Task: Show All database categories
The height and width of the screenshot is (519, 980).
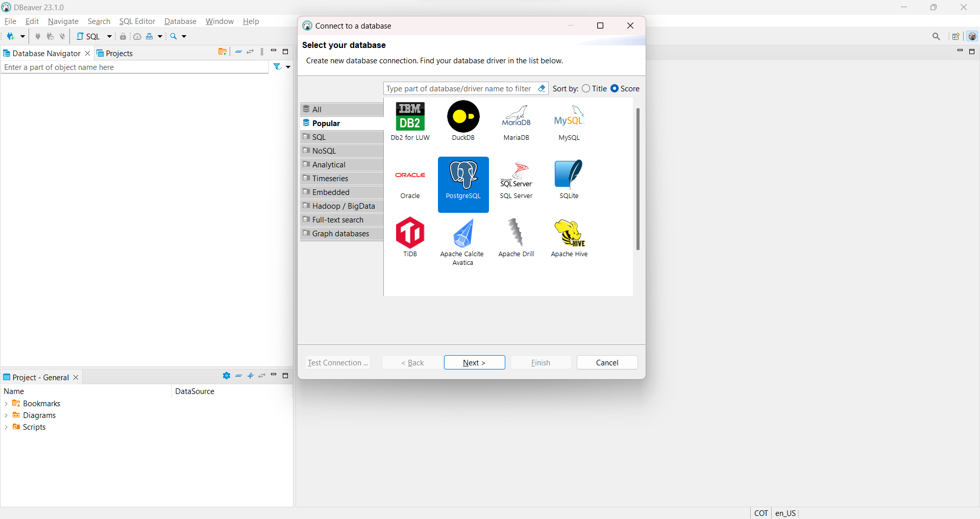Action: 342,109
